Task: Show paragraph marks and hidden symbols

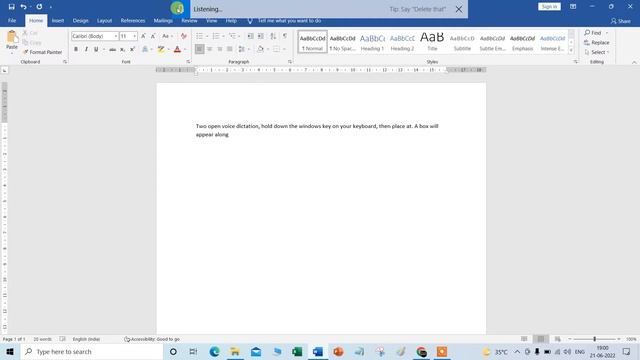Action: coord(285,36)
